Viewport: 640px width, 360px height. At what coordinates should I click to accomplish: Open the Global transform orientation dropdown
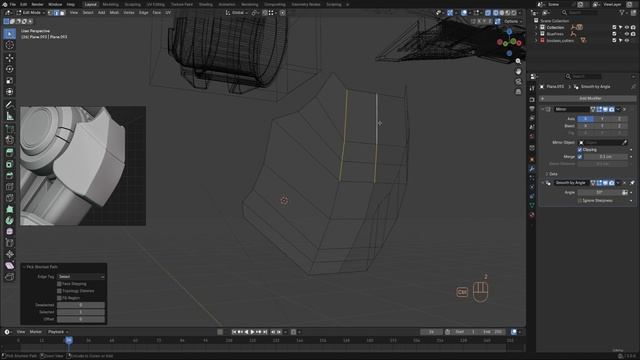(x=238, y=13)
